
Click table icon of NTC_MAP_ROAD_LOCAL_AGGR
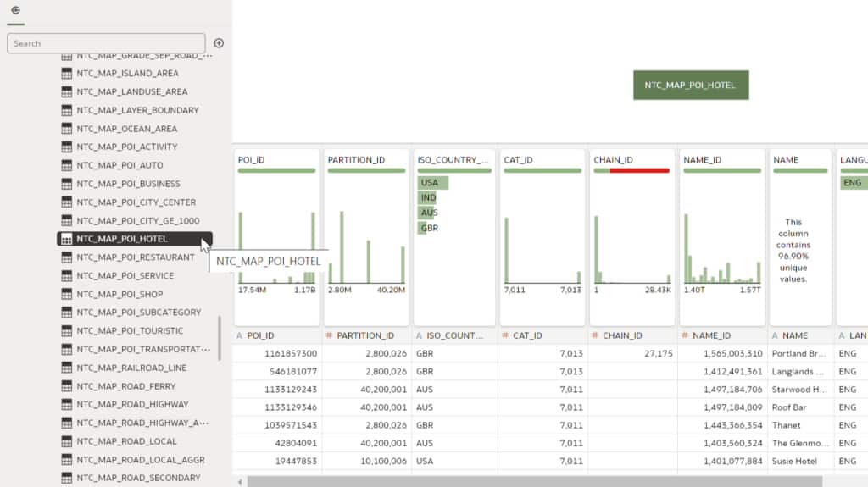click(x=66, y=459)
